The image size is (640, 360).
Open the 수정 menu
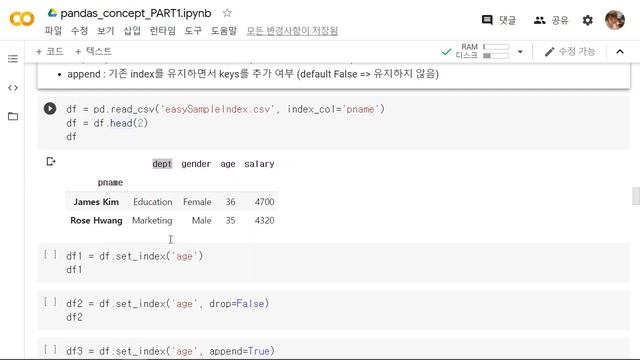(x=79, y=31)
